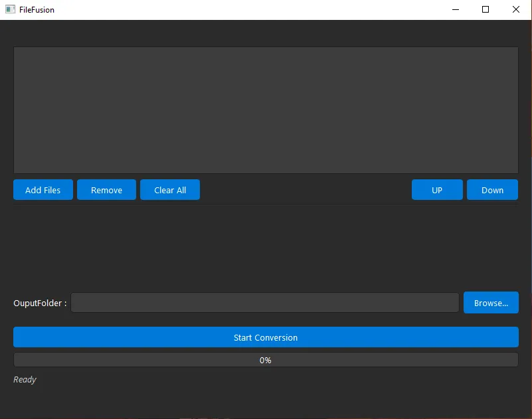Click the Remove button
532x419 pixels.
click(x=106, y=190)
